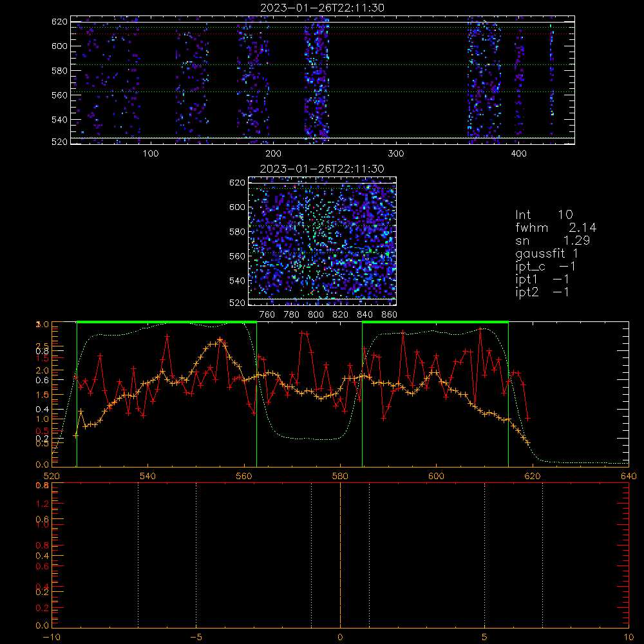Click the 780 x-axis label under the square image

pyautogui.click(x=292, y=315)
